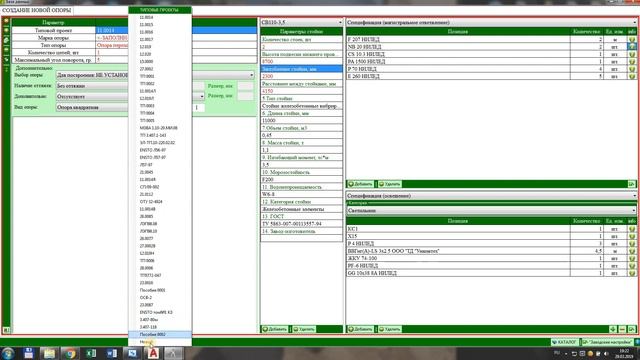Click Размер, мм field beside Наличие оттяжки
Screen dimensions: 640x360
(x=245, y=86)
